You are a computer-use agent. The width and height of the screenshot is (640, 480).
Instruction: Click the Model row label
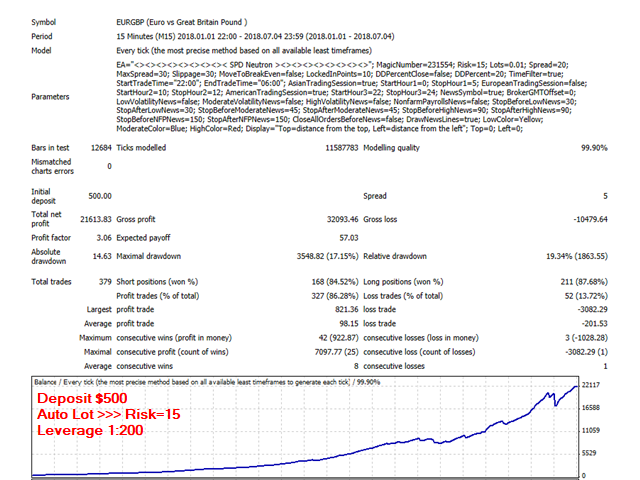tap(41, 51)
